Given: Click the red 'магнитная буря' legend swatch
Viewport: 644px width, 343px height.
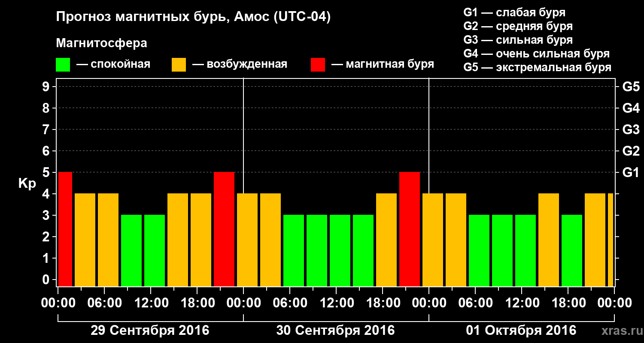Looking at the screenshot, I should (x=318, y=65).
